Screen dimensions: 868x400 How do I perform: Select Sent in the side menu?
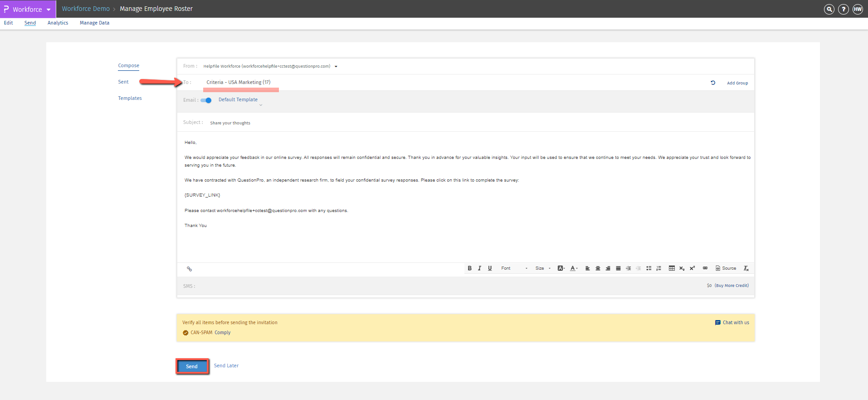click(123, 82)
